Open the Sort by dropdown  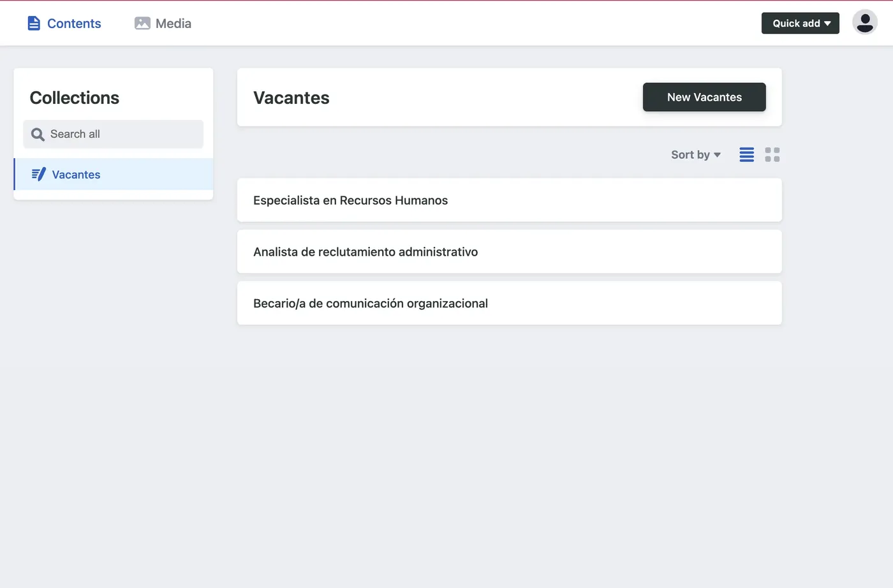point(695,154)
